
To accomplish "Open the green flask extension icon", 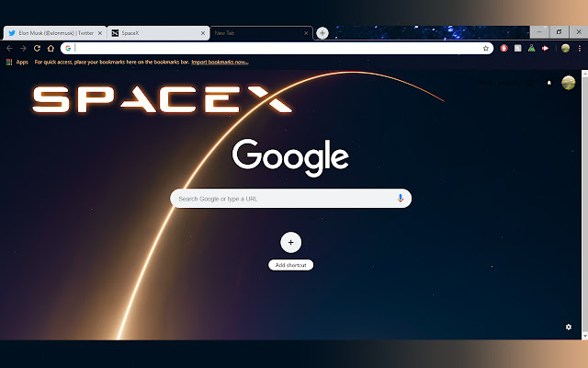I will point(531,48).
